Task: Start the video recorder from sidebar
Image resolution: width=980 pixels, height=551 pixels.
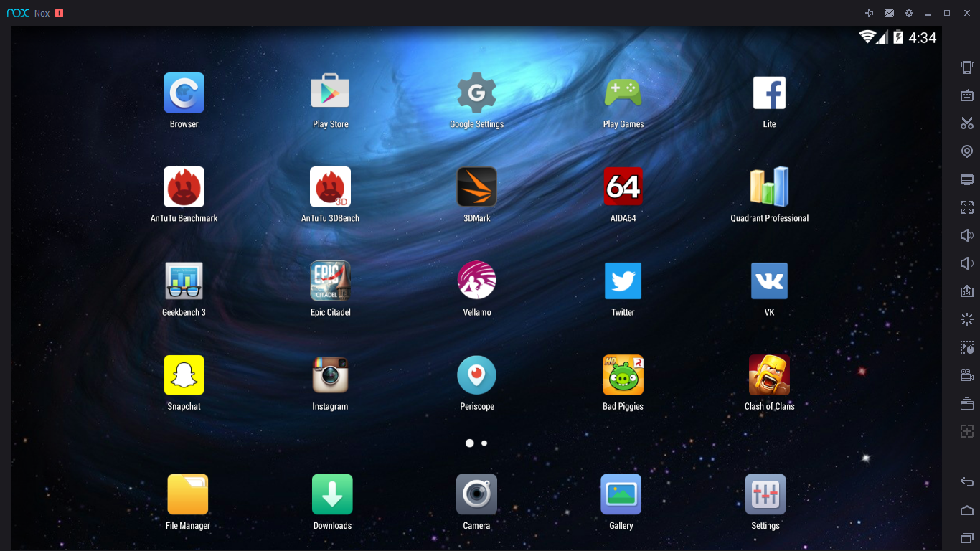Action: pyautogui.click(x=967, y=375)
